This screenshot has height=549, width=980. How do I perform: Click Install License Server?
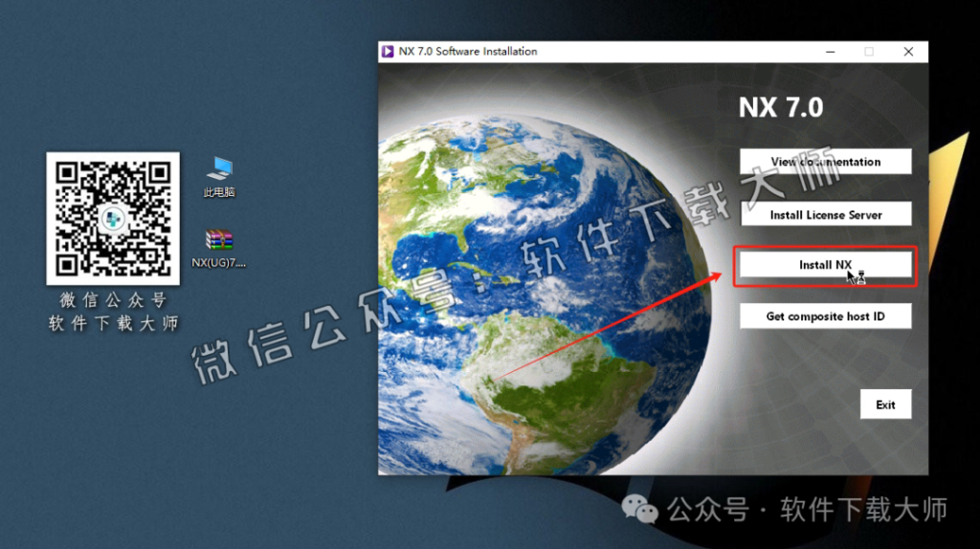[x=825, y=214]
